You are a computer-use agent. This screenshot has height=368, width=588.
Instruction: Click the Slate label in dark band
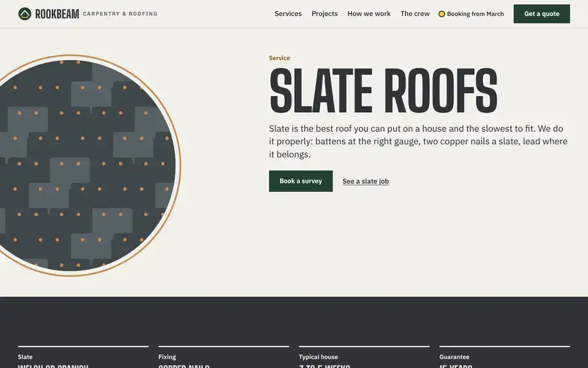(x=25, y=357)
